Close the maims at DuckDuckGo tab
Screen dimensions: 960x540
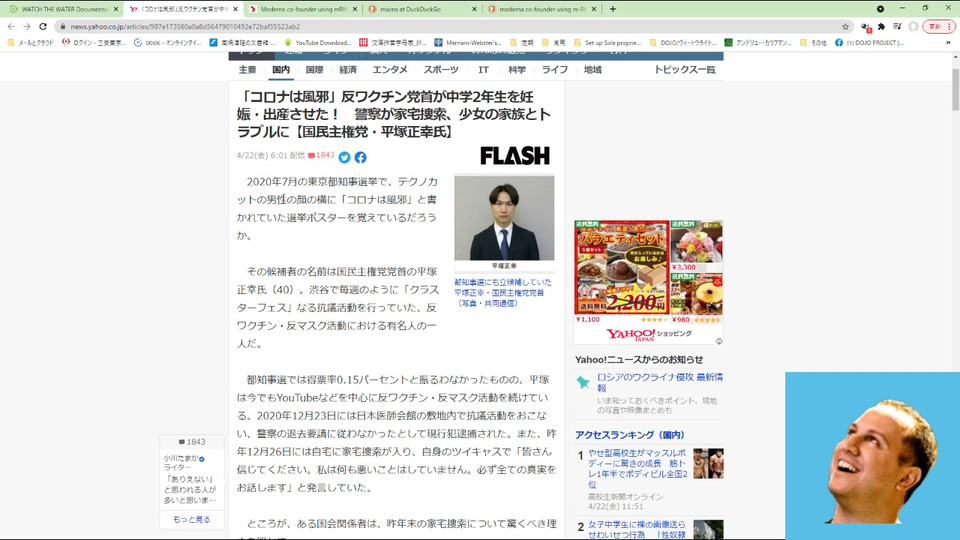pyautogui.click(x=474, y=9)
